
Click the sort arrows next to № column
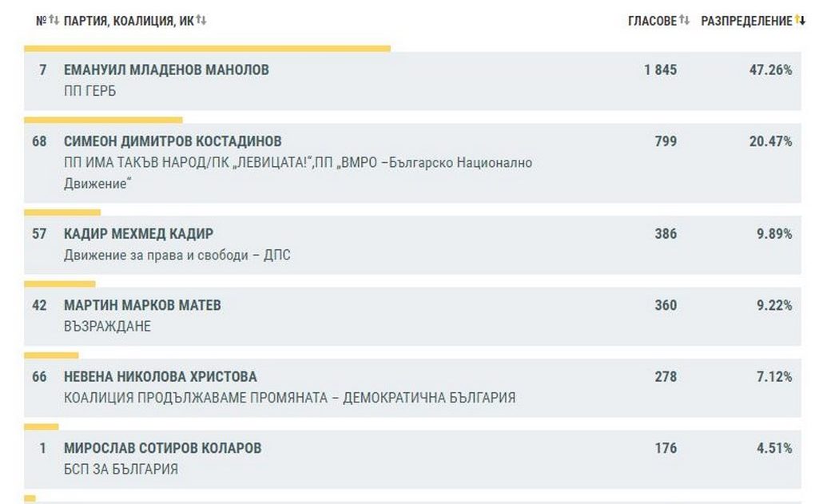(x=54, y=21)
